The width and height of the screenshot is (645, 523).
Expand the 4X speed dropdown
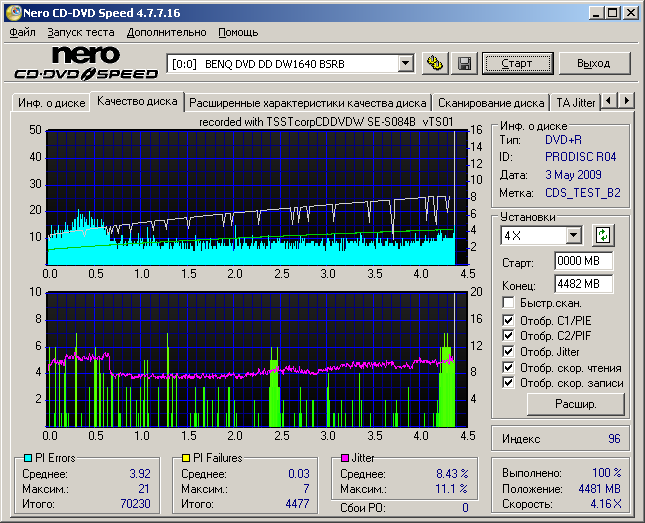[573, 235]
